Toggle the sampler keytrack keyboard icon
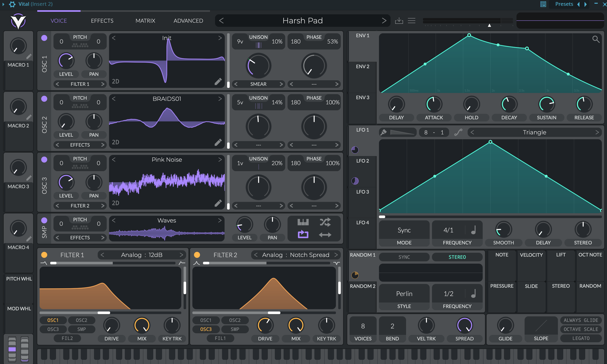The height and width of the screenshot is (364, 607). [x=303, y=222]
